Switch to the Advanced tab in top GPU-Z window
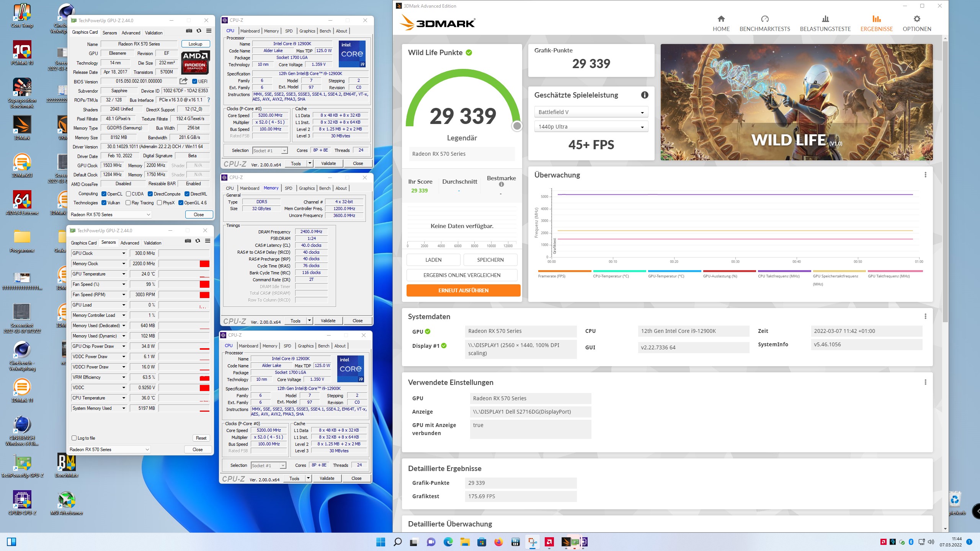This screenshot has width=980, height=551. (131, 33)
